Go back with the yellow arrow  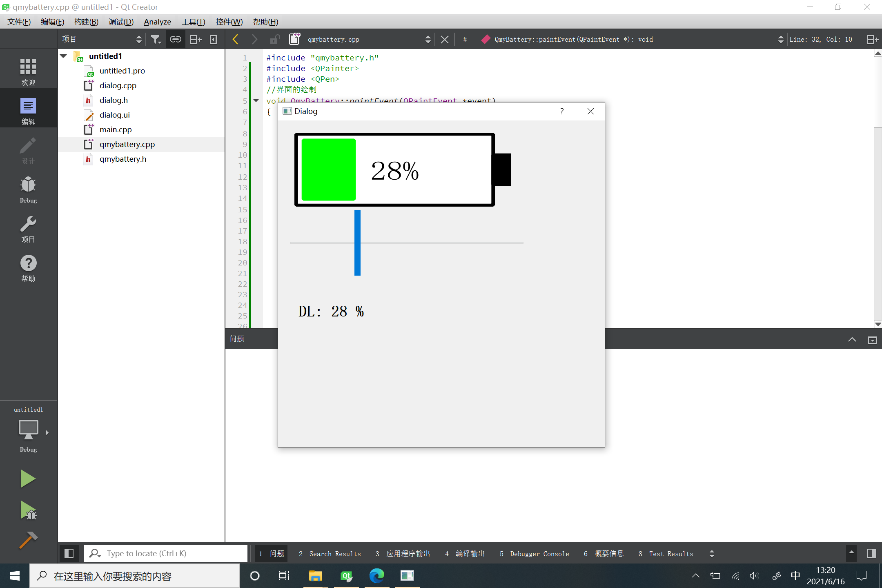click(236, 39)
